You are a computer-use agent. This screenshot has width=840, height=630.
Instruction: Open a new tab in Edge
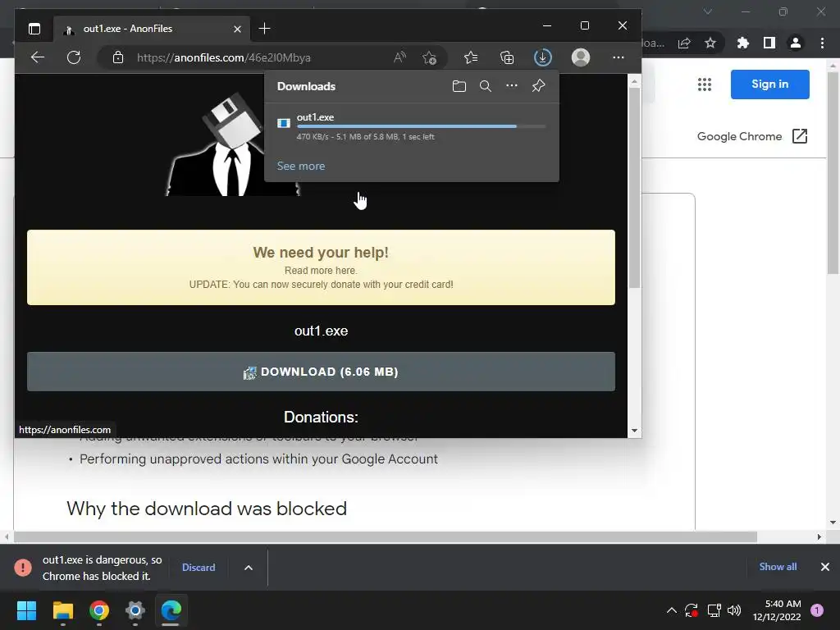click(264, 29)
